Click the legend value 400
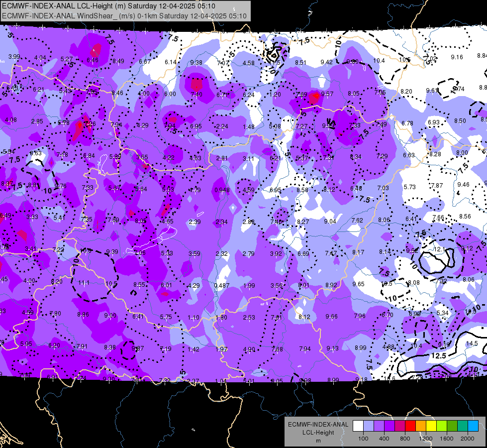Viewport: 487px width, 448px height. pos(384,439)
